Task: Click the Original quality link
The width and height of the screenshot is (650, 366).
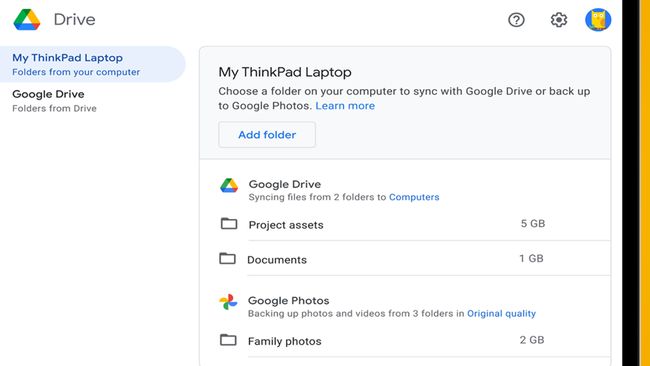Action: 501,313
